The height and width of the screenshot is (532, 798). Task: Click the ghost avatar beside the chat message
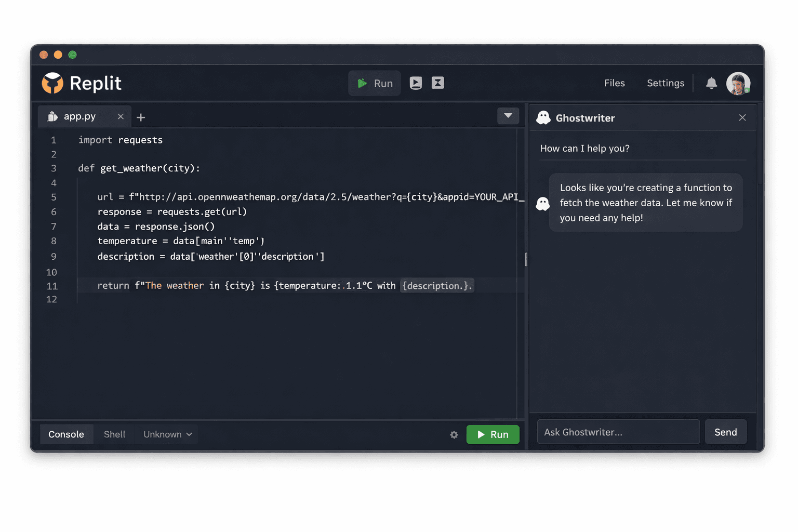[x=543, y=204]
